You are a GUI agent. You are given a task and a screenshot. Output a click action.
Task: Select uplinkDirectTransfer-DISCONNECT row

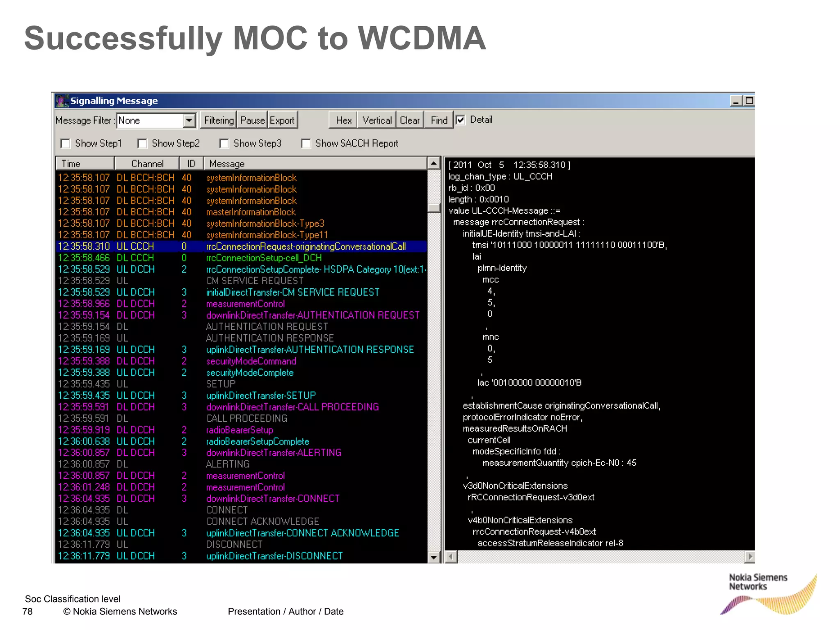[x=241, y=556]
